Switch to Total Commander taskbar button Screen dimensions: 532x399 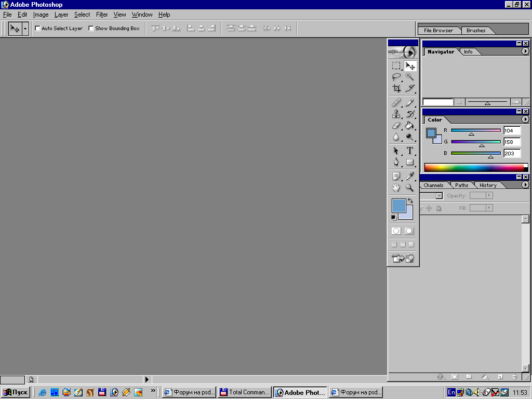(245, 392)
